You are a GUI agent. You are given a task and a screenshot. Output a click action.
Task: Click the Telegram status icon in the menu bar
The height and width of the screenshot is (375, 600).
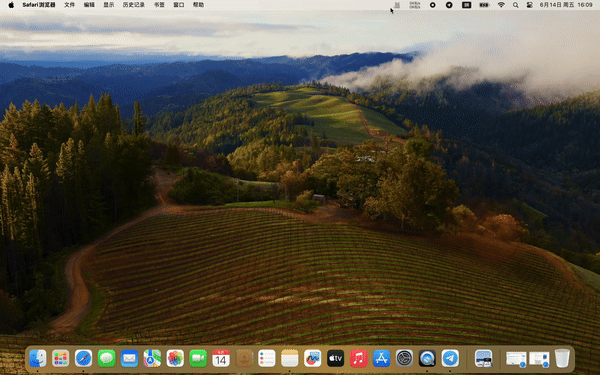(x=449, y=5)
